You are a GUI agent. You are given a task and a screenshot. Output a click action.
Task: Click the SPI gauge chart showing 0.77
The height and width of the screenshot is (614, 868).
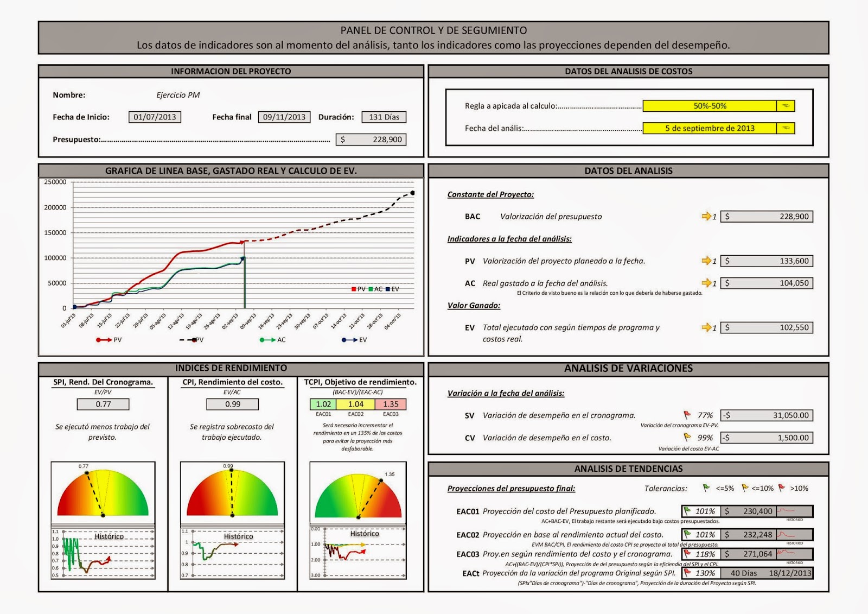(x=103, y=492)
